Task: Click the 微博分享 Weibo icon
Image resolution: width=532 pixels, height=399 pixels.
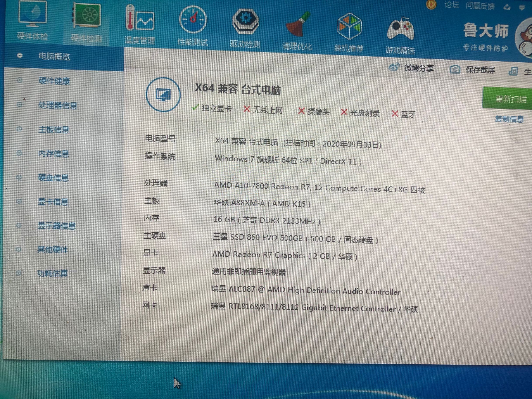Action: (x=394, y=67)
